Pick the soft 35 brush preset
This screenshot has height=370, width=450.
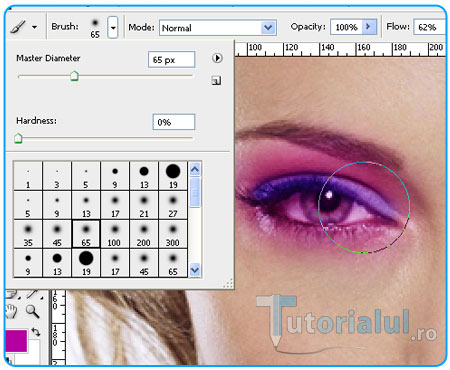click(x=28, y=234)
